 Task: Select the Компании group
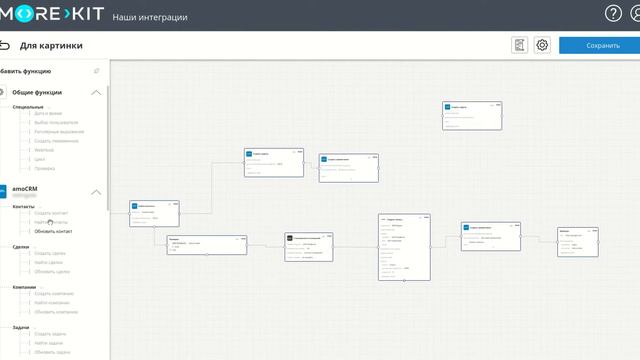(x=24, y=287)
